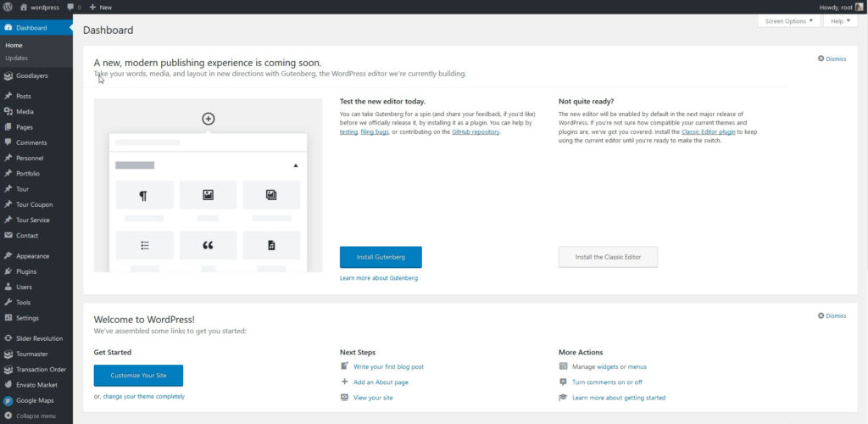The width and height of the screenshot is (868, 424).
Task: Click the Tools wrench icon
Action: coord(8,302)
